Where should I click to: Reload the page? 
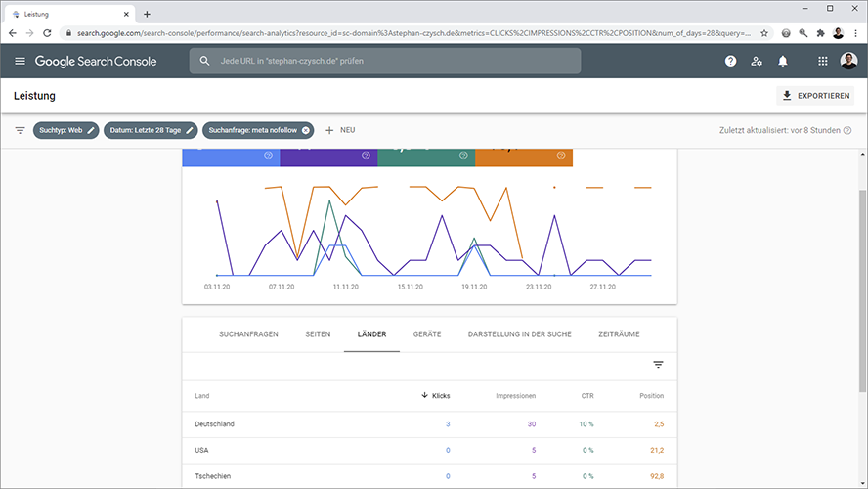click(47, 33)
